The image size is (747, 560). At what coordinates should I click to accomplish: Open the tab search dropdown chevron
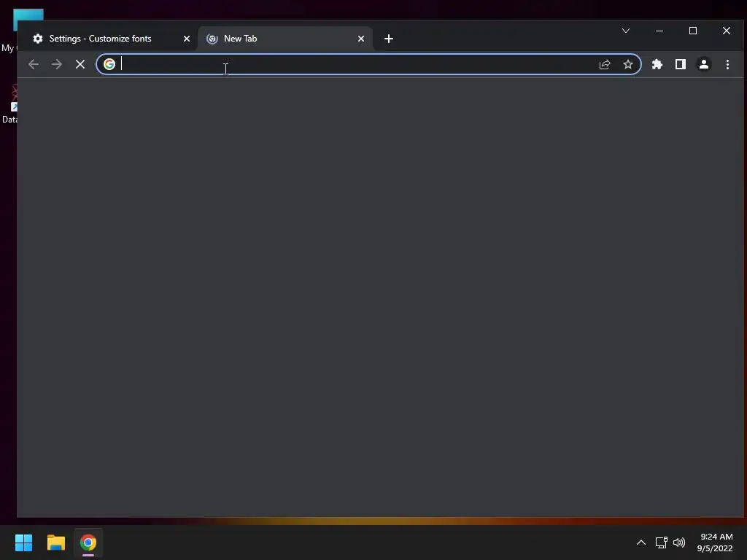626,31
